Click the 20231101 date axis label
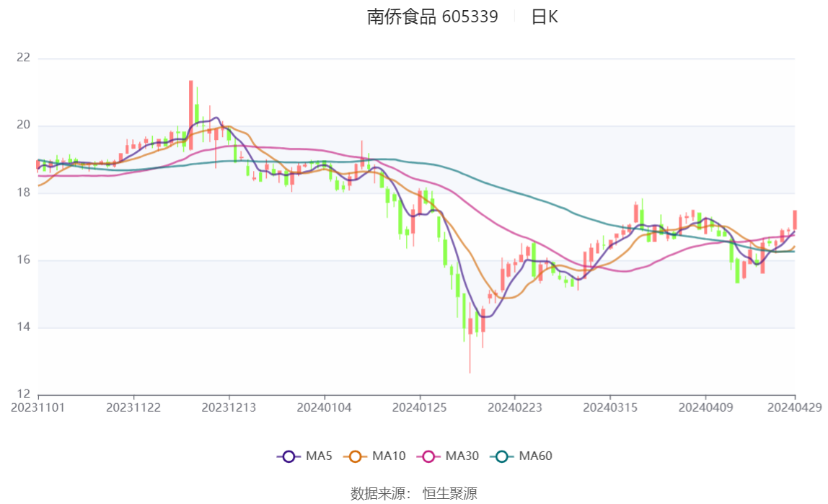 pyautogui.click(x=38, y=407)
